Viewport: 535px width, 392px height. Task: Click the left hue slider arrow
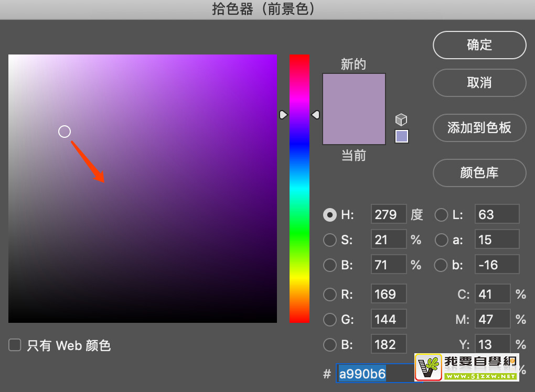pyautogui.click(x=283, y=114)
